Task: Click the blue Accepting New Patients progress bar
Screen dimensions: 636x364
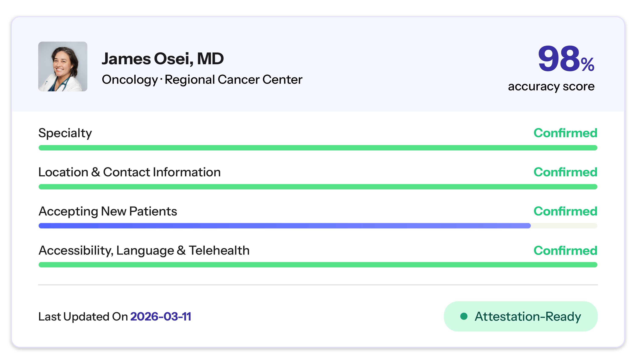Action: click(x=285, y=226)
